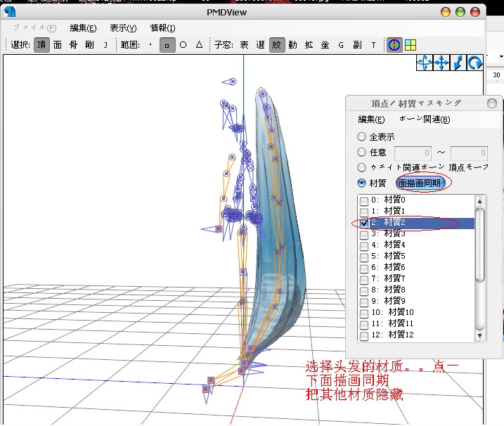Click the material list scroll up arrow

479,201
